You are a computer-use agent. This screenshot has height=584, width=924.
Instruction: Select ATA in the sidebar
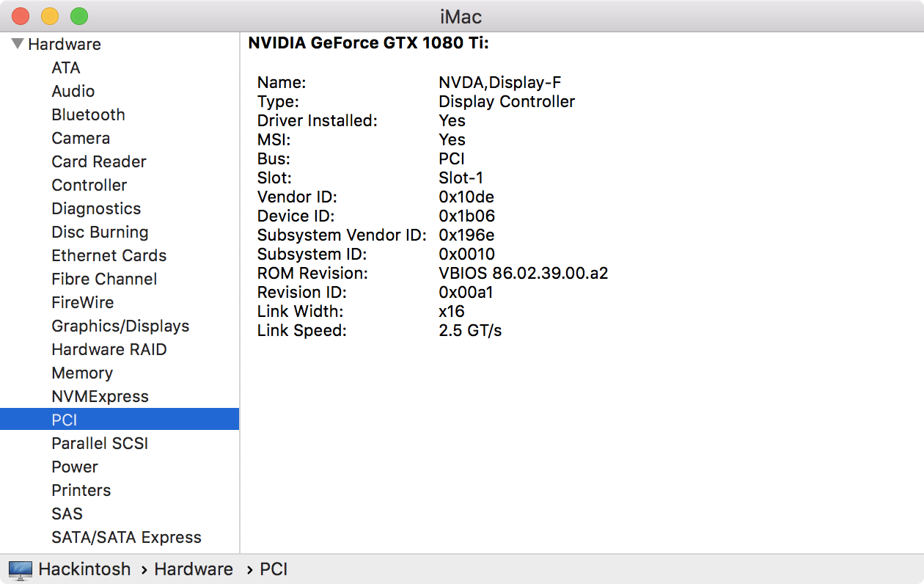coord(66,67)
